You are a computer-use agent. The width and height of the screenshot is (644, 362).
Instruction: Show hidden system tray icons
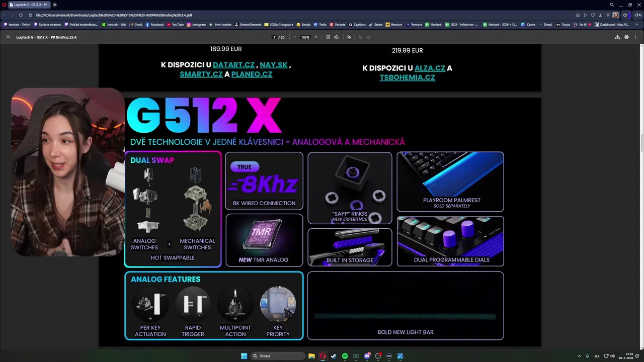click(x=579, y=356)
